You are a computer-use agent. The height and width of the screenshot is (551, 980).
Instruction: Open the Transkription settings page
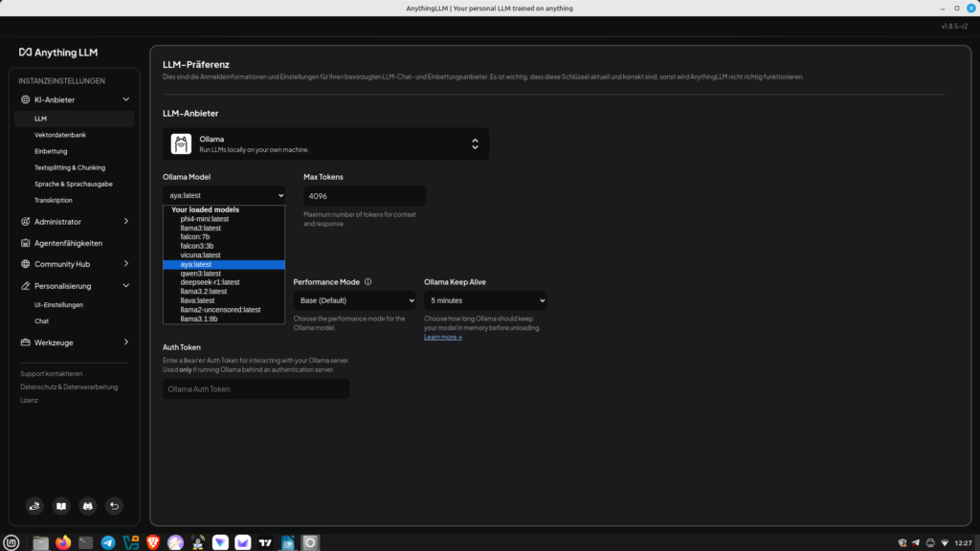(54, 201)
